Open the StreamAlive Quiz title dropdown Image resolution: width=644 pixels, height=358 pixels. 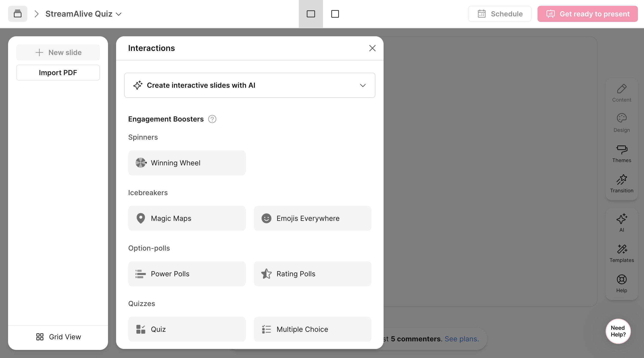[84, 14]
